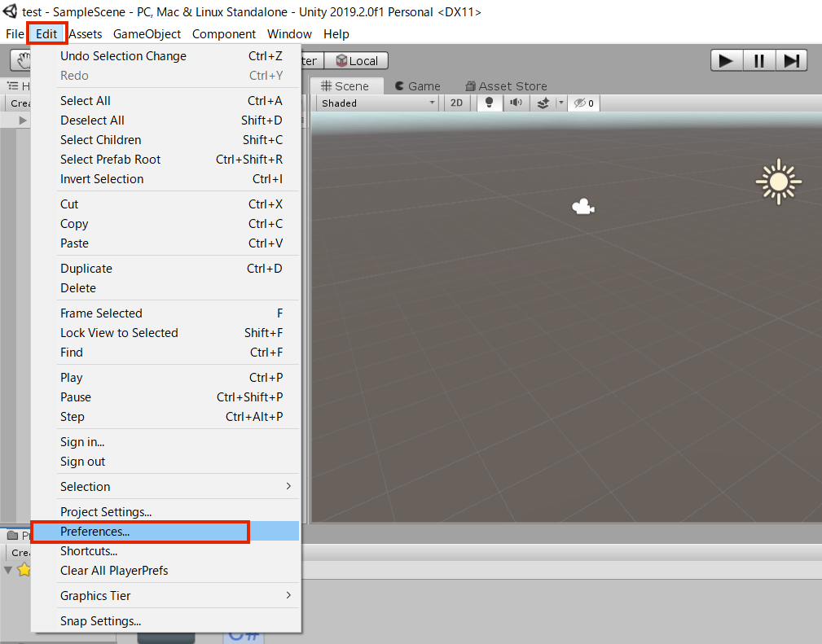Screen dimensions: 822x644
Task: Click the Step frame button
Action: click(x=790, y=60)
